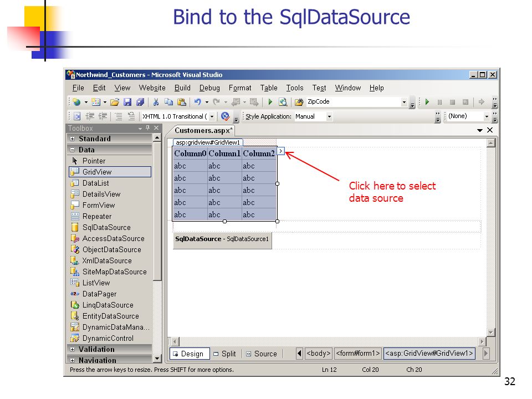Click the Navigate Backward icon

[x=236, y=102]
